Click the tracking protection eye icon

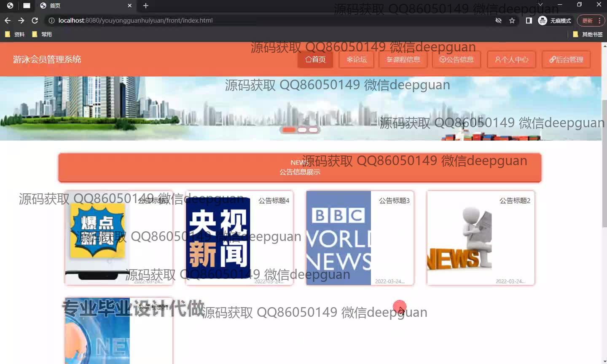click(498, 20)
